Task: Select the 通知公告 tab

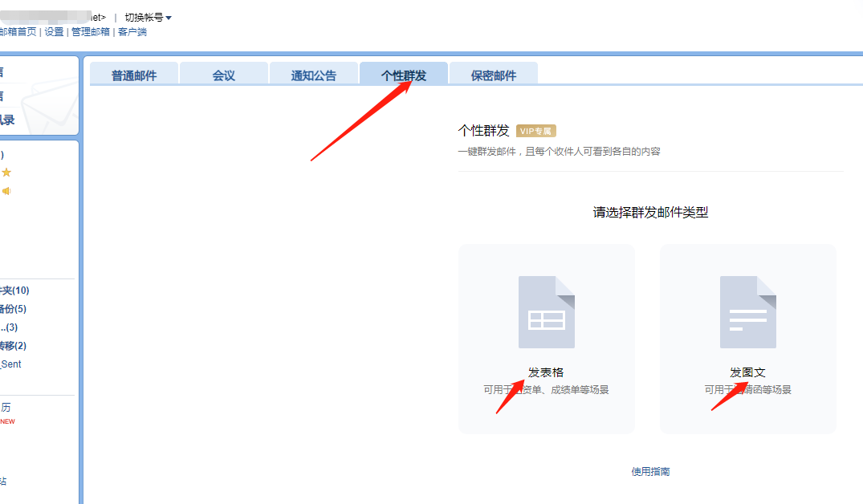Action: pos(314,75)
